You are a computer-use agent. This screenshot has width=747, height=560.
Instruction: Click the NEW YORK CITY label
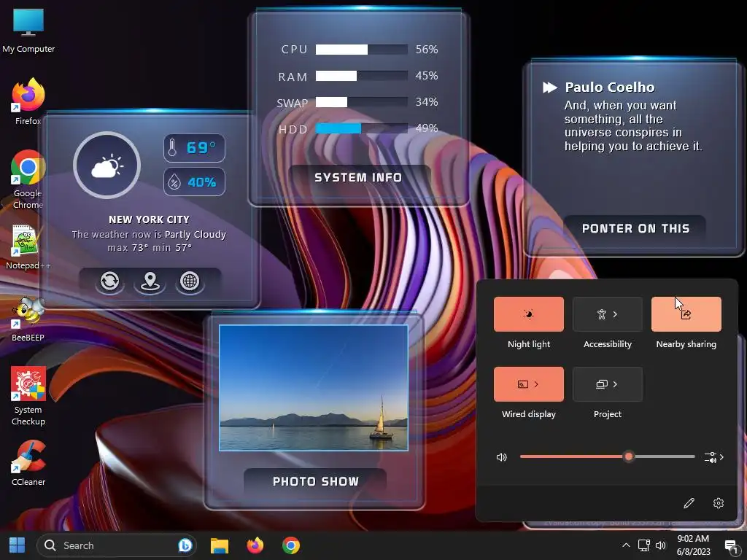tap(149, 219)
